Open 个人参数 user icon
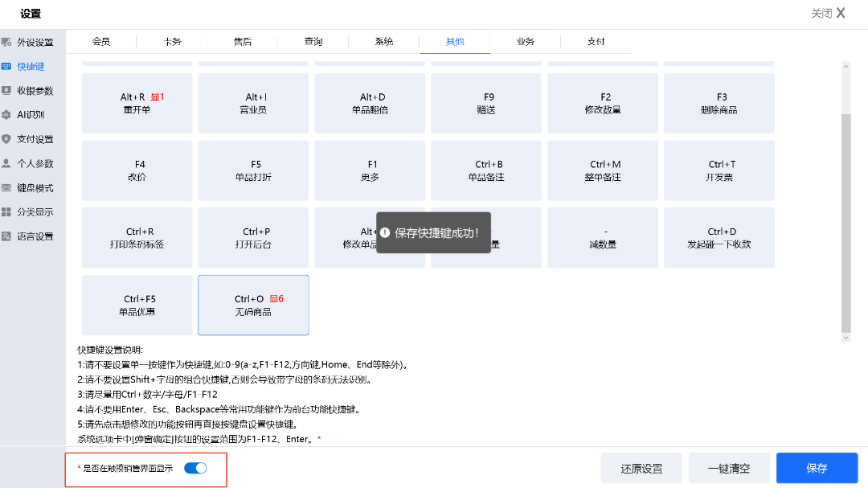 coord(6,163)
